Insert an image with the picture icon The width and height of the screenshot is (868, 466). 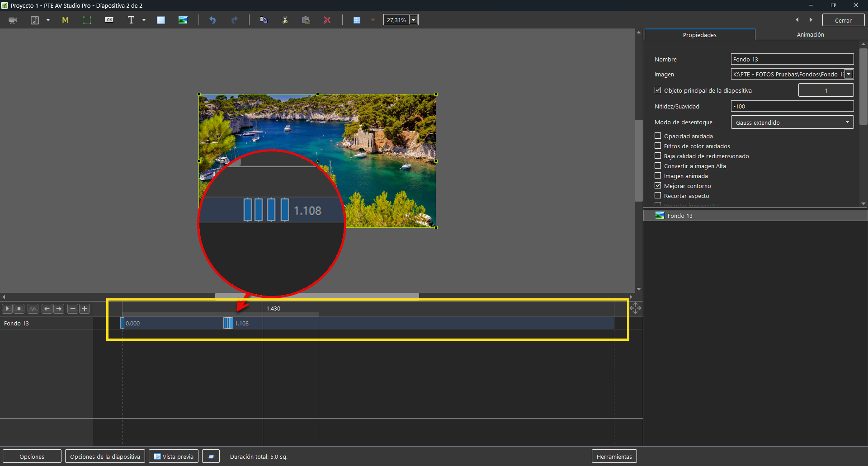click(183, 20)
